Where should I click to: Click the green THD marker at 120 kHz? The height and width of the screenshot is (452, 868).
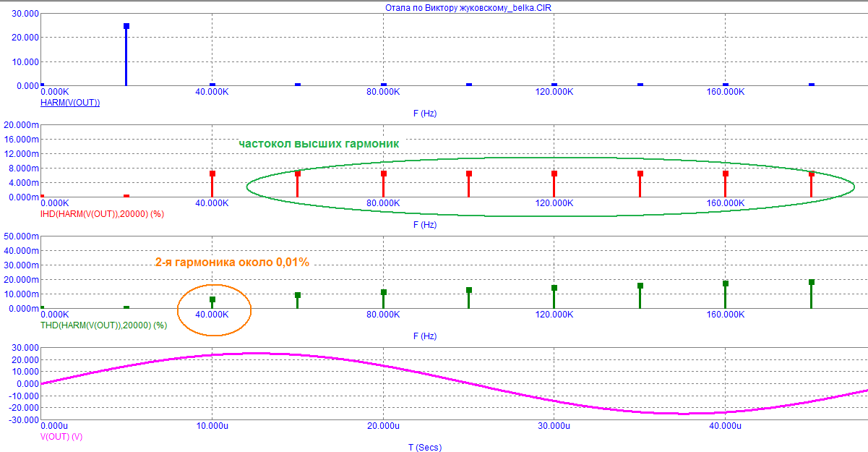[554, 288]
